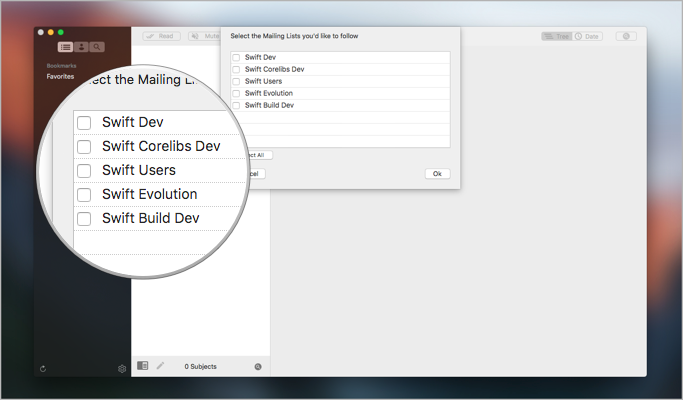Click the "Swift Build Dev" label in the dialog list

(269, 105)
